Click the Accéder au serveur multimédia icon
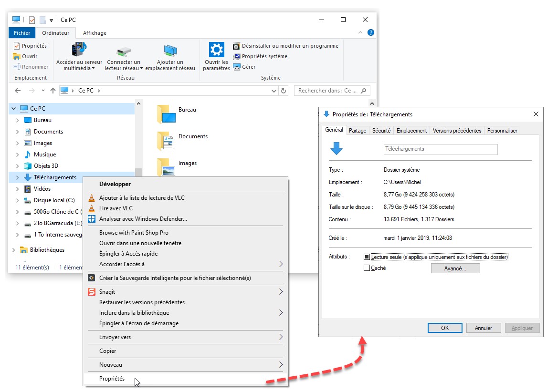Screen dimensions: 547x392 click(x=79, y=50)
